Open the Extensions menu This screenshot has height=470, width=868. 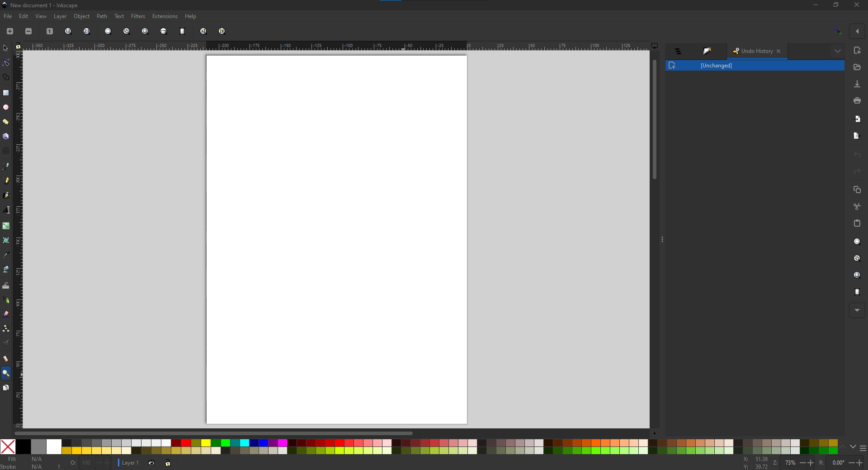(165, 16)
